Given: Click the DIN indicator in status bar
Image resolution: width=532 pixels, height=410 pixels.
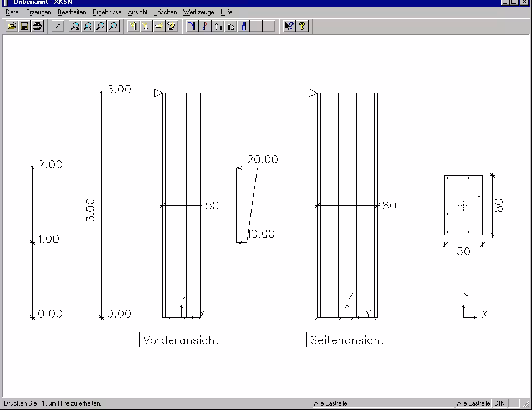Looking at the screenshot, I should [499, 403].
